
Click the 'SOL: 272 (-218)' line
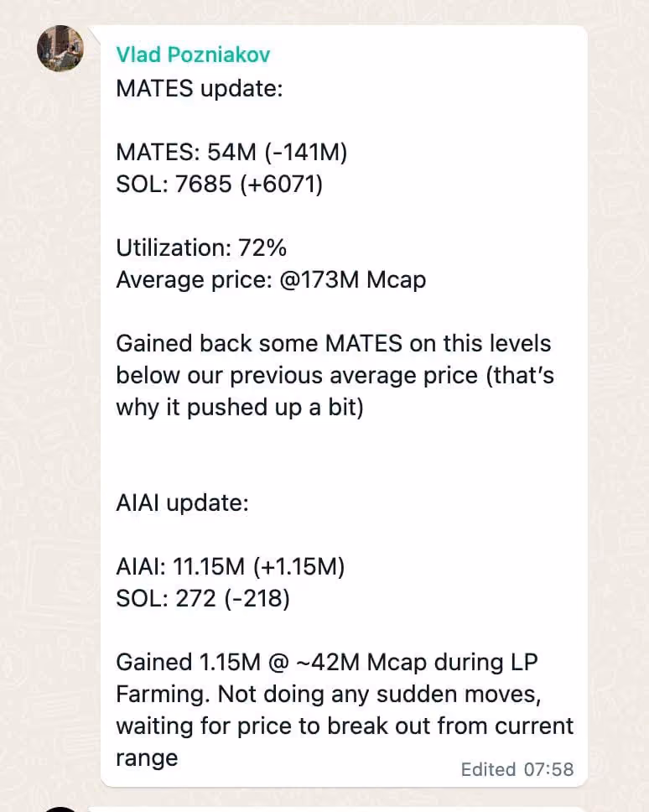click(x=203, y=599)
